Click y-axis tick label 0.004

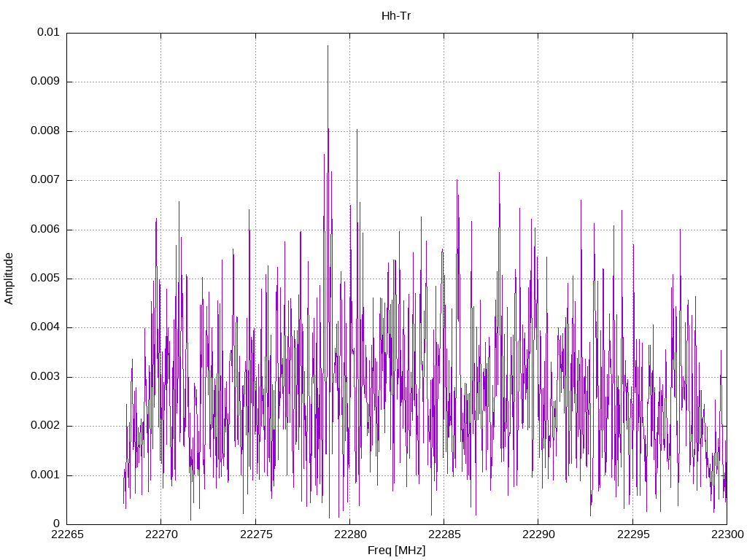pos(45,327)
